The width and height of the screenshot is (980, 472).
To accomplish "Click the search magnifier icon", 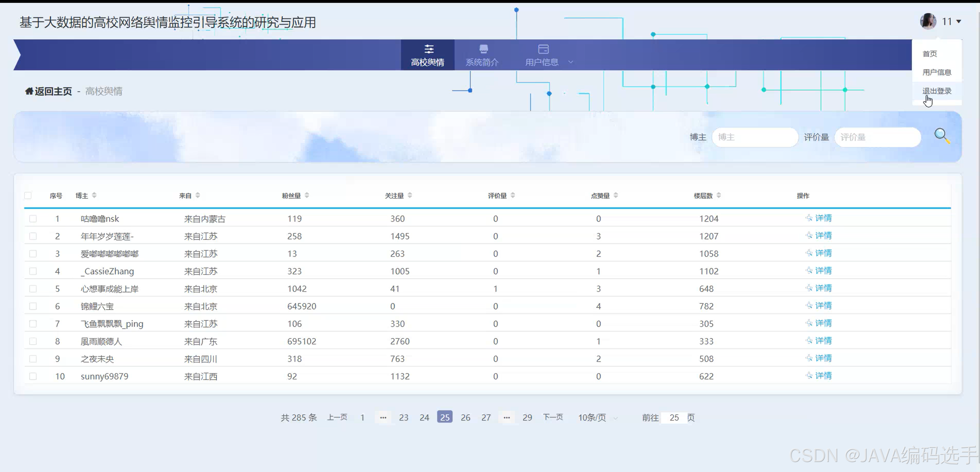I will [x=942, y=136].
